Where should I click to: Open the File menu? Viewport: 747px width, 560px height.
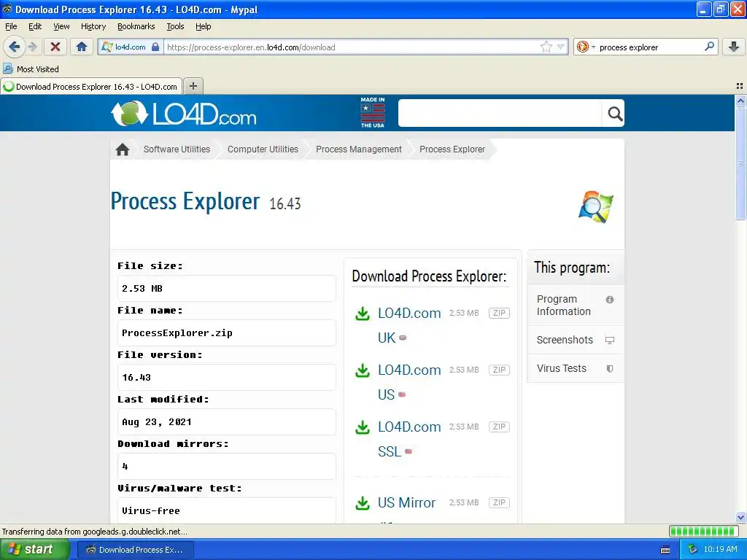[11, 26]
